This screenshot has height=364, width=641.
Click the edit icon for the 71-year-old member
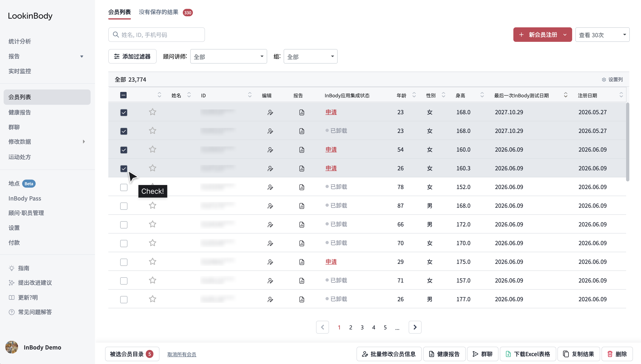[270, 281]
